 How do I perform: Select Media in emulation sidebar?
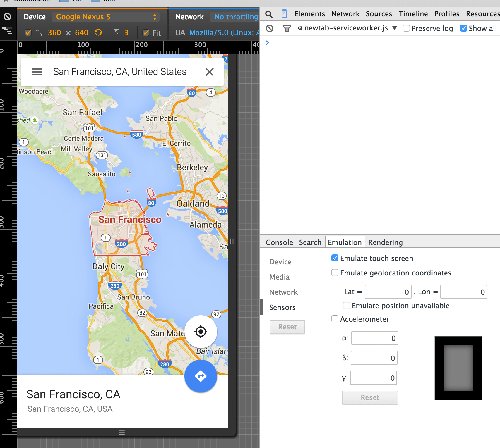[x=280, y=277]
